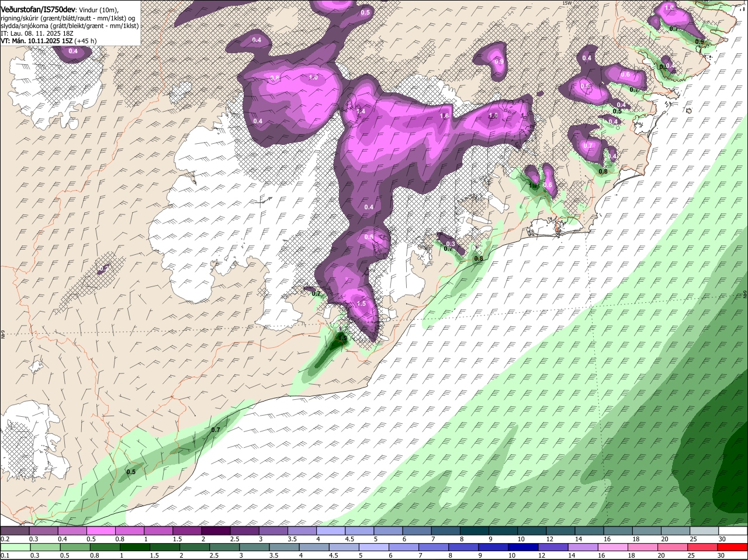Select the palest green rain swatch above 0.1
This screenshot has height=560, width=748.
click(15, 547)
